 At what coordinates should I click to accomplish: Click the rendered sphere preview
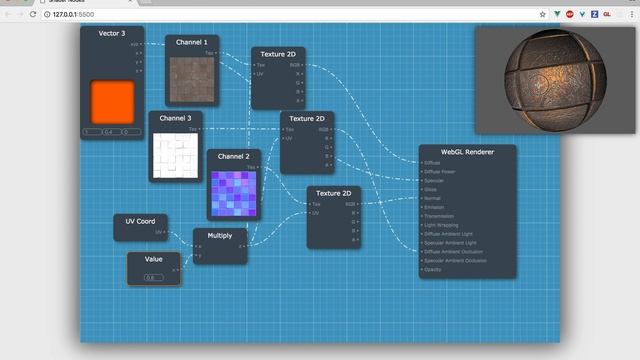click(x=555, y=80)
